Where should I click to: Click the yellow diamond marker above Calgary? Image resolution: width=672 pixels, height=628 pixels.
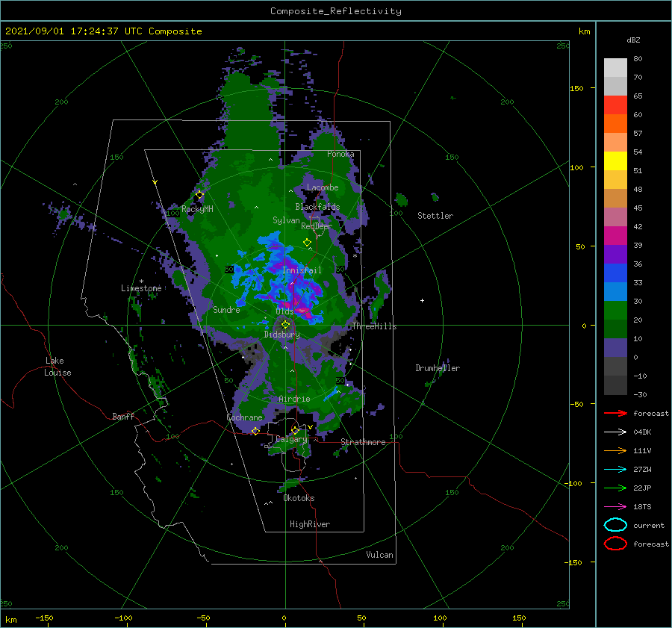295,430
